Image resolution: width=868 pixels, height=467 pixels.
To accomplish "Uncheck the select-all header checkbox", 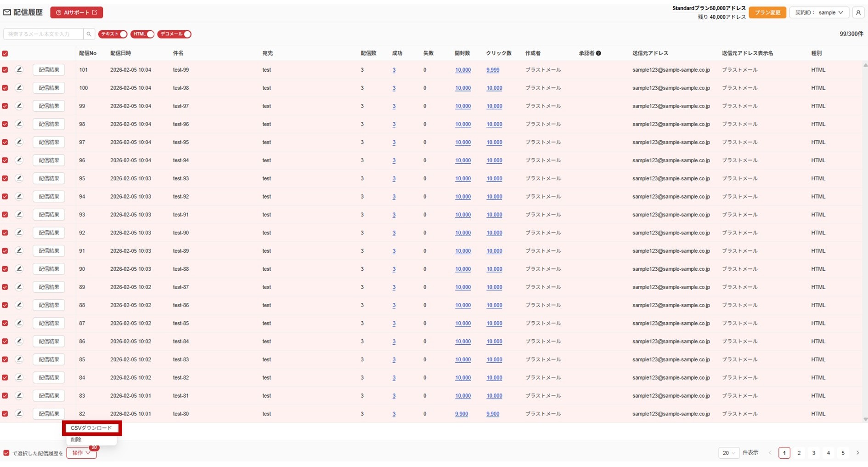I will click(5, 54).
